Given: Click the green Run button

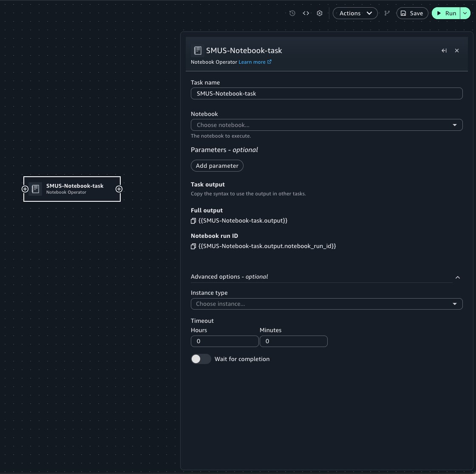Looking at the screenshot, I should pyautogui.click(x=446, y=13).
